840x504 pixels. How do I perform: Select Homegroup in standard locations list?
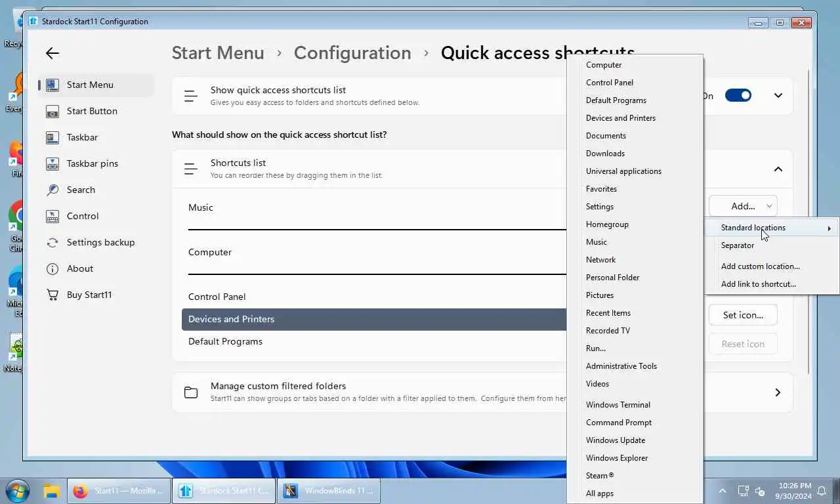635,224
